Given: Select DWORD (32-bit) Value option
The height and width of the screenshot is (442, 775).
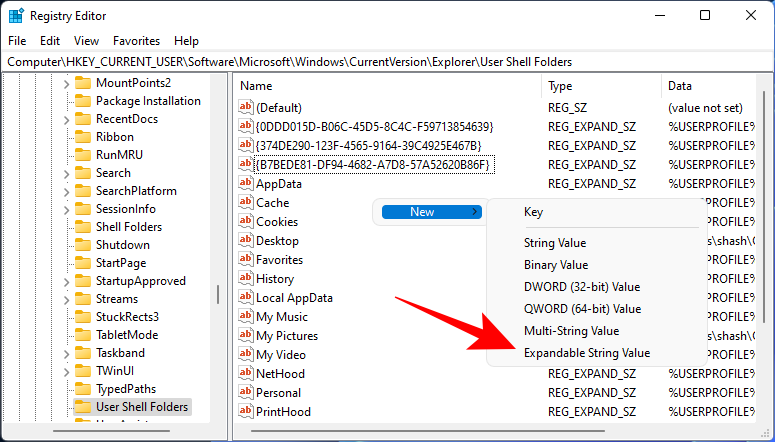Looking at the screenshot, I should pyautogui.click(x=581, y=287).
